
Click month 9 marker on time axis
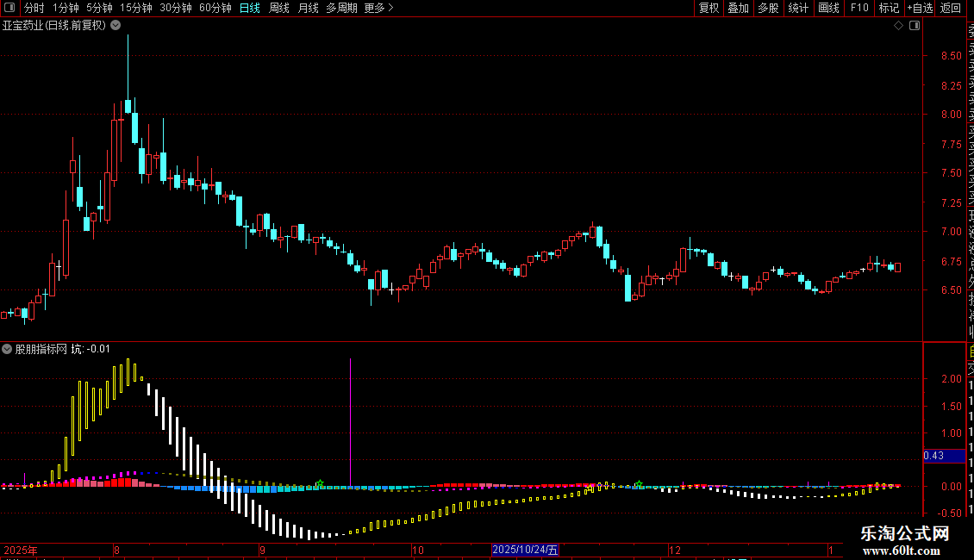coord(262,550)
